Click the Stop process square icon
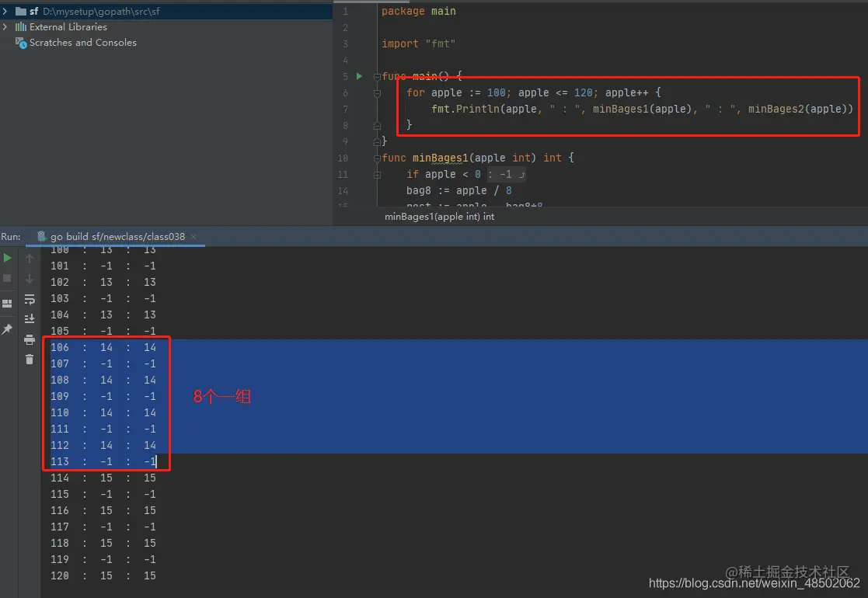This screenshot has width=868, height=598. 7,278
